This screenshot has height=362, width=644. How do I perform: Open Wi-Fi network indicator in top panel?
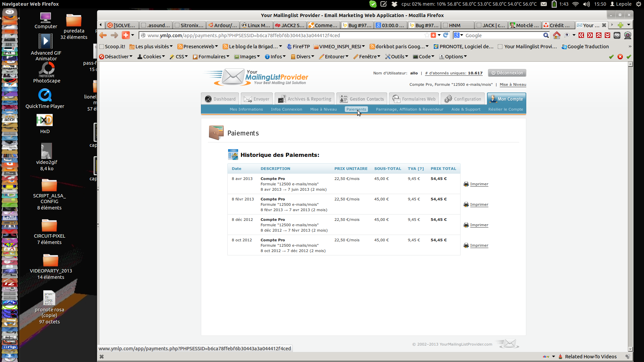(x=576, y=4)
